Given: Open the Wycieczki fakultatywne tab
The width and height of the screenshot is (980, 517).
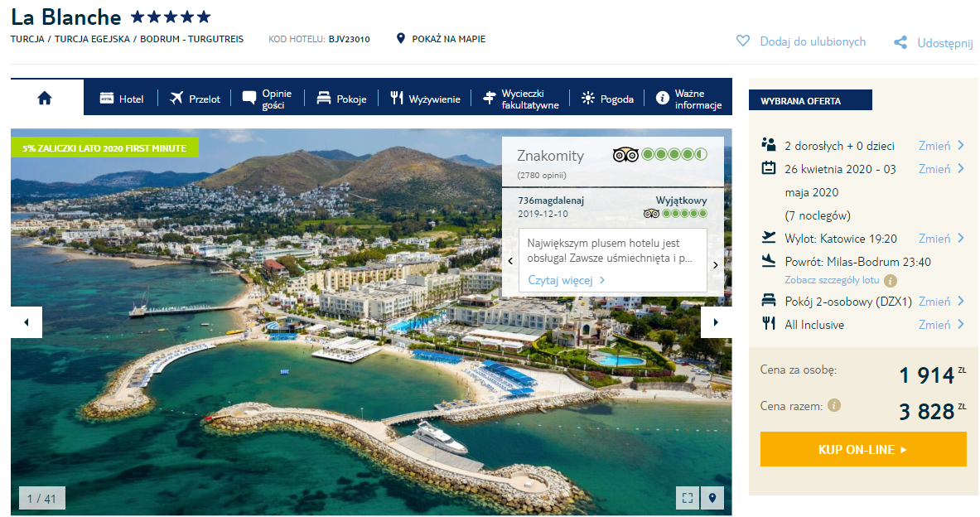Looking at the screenshot, I should [x=520, y=99].
